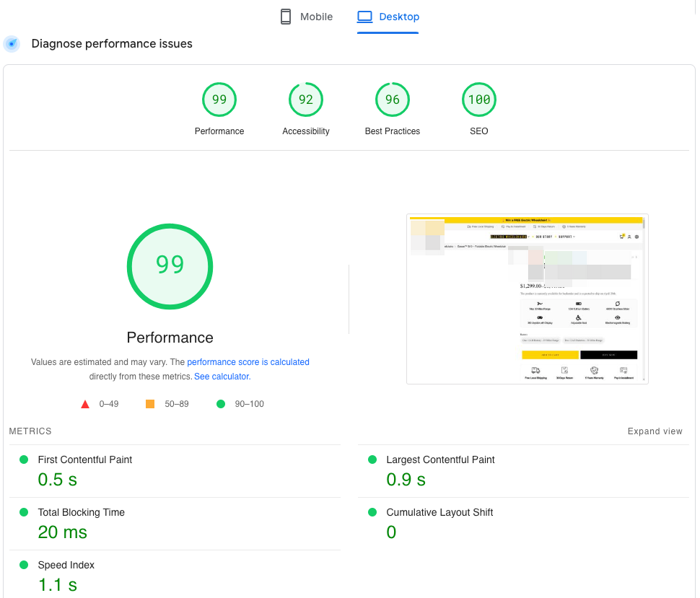Expand view of the metrics section
Screen dimensions: 700x598
click(x=655, y=431)
